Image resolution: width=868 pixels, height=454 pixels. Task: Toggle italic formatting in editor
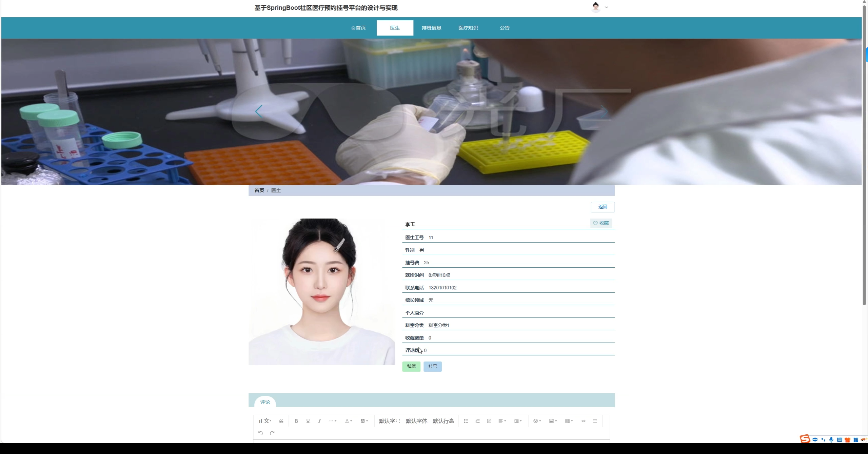pyautogui.click(x=319, y=421)
